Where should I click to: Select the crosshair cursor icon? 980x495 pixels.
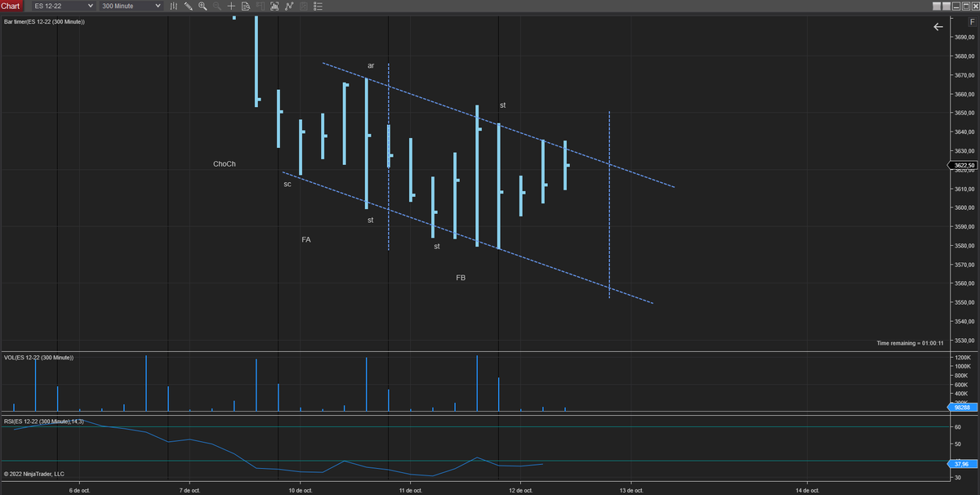tap(231, 6)
